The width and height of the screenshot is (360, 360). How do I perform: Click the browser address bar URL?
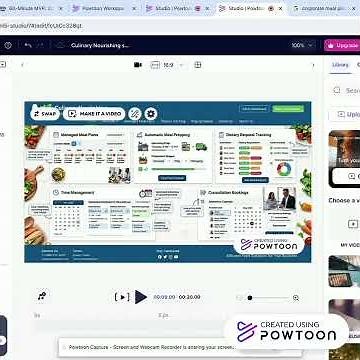[41, 26]
